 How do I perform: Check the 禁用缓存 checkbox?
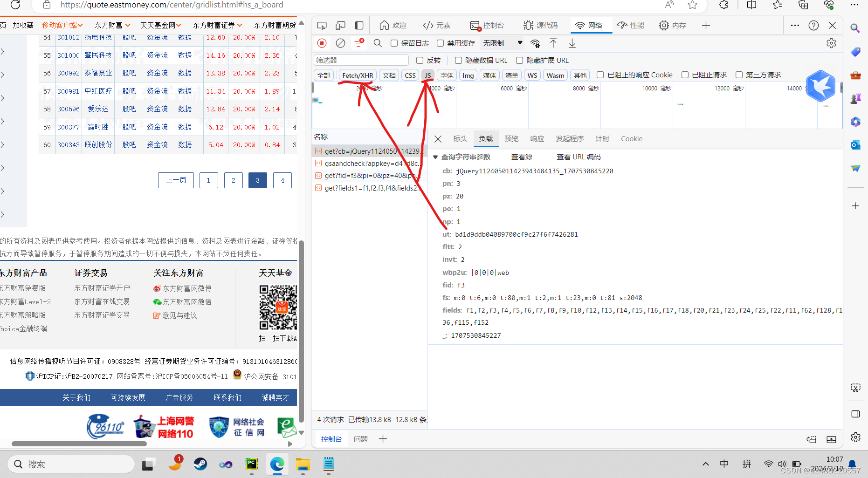440,43
